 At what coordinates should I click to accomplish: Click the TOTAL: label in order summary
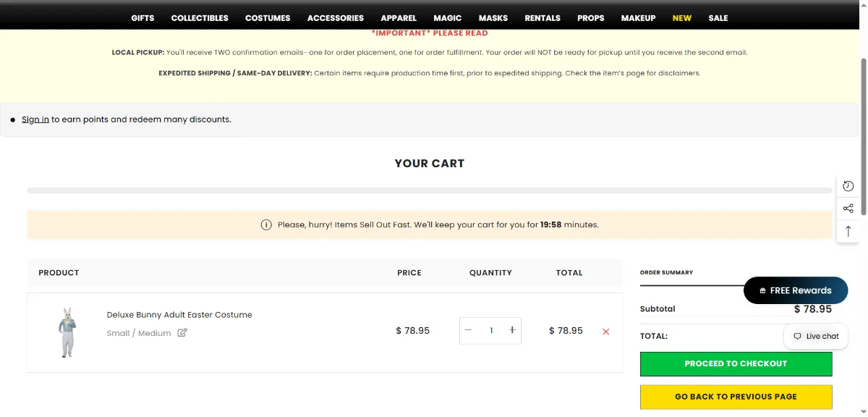[654, 337]
